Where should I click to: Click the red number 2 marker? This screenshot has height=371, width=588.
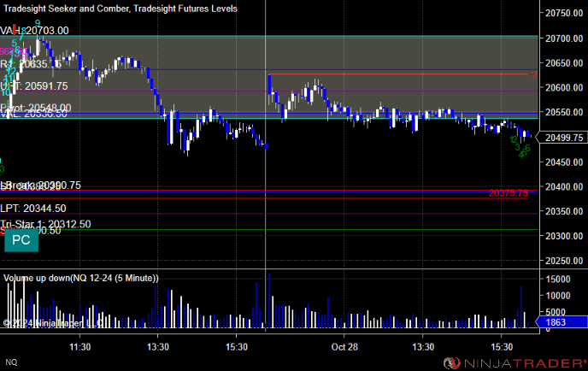click(534, 75)
